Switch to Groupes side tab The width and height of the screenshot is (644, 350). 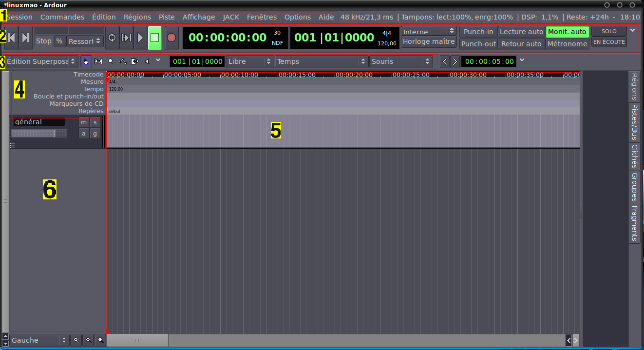pyautogui.click(x=634, y=187)
